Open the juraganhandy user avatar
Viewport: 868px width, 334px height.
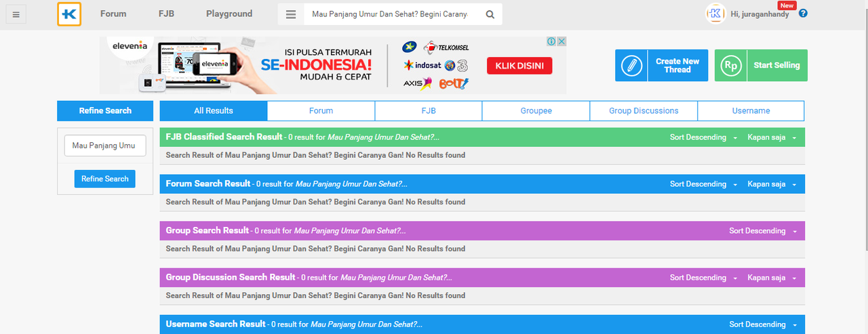(716, 14)
